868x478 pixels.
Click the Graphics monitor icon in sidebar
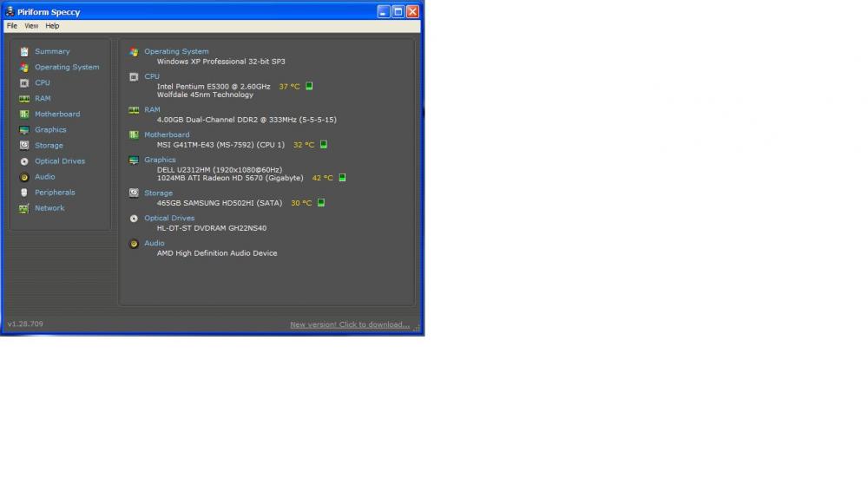pos(24,130)
